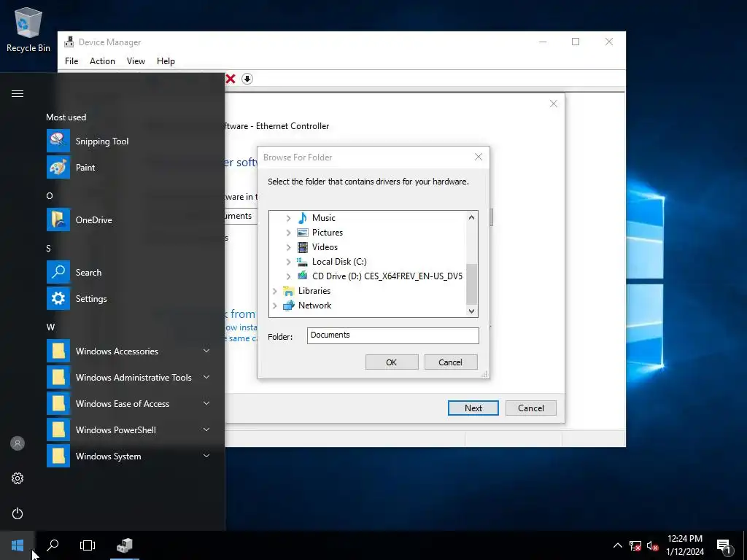Click the down-arrow toolbar icon in Device Manager

pyautogui.click(x=247, y=79)
